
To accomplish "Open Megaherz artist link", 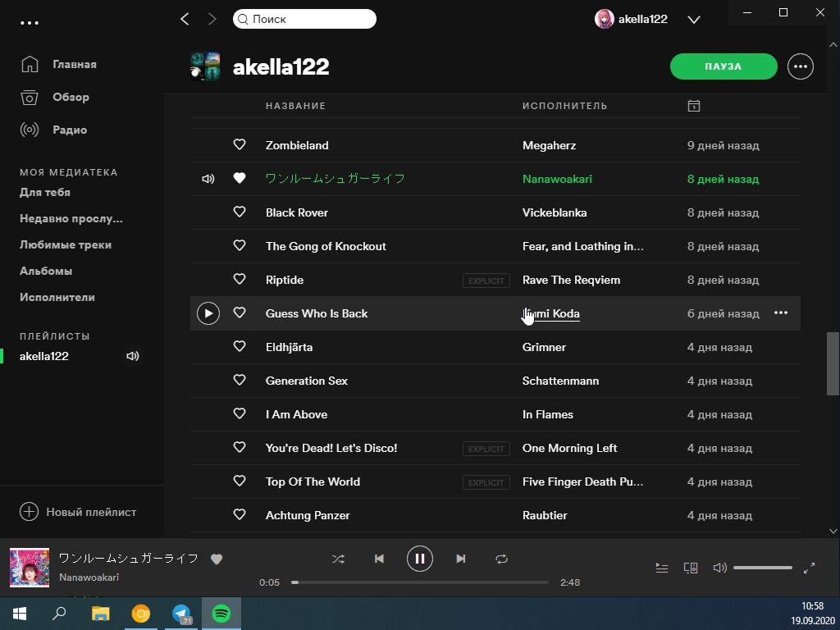I will (549, 145).
